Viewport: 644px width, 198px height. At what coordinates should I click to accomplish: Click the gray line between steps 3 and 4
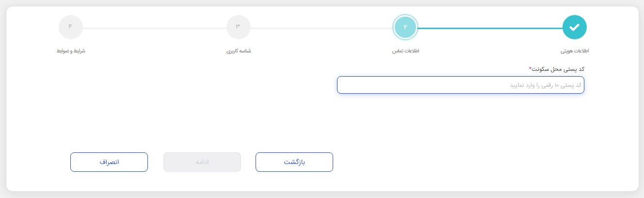[x=154, y=28]
